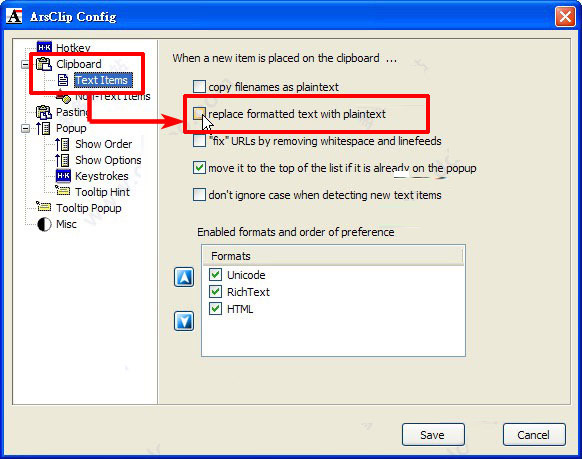
Task: Check replace formatted text with plaintext
Action: click(x=199, y=114)
